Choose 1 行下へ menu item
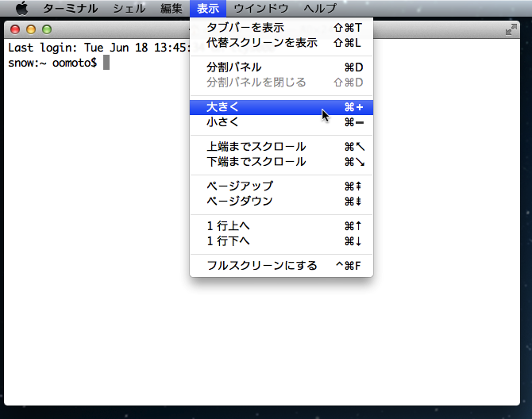532x419 pixels. pos(281,241)
